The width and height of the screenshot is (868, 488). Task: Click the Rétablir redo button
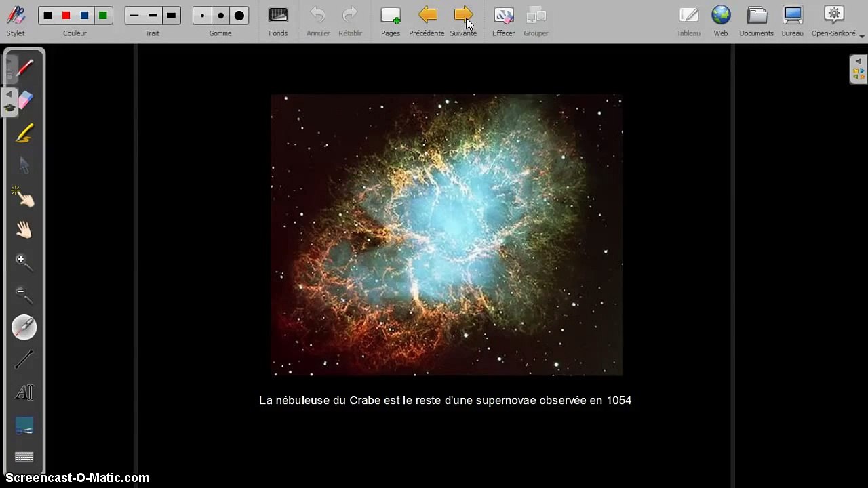point(350,21)
